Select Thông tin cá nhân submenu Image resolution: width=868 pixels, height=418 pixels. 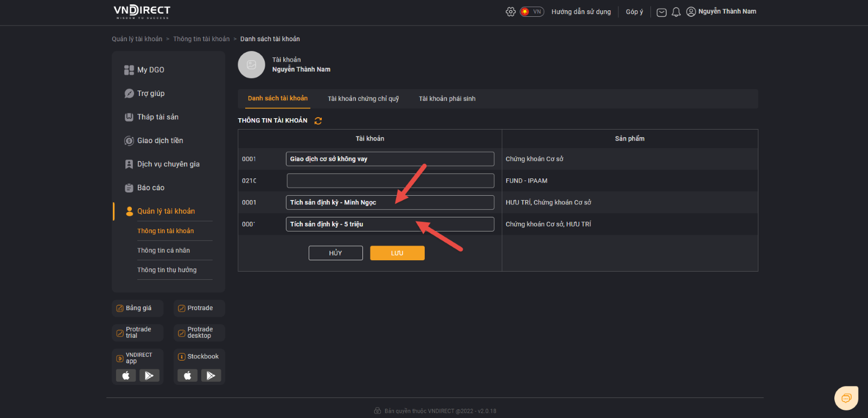click(163, 250)
